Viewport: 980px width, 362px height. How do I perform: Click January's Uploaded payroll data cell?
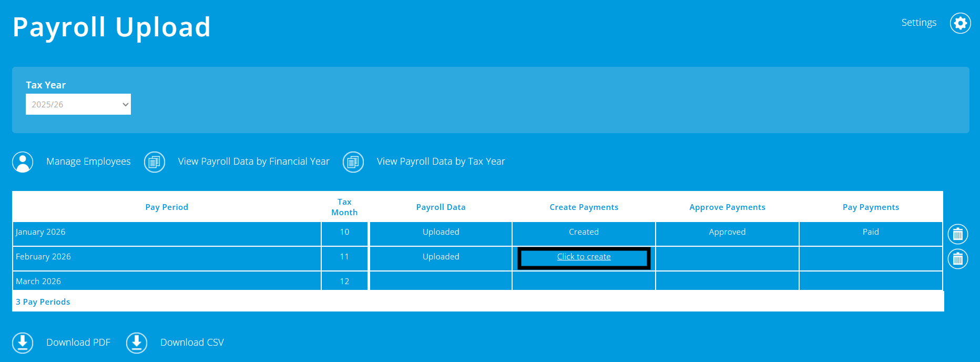pyautogui.click(x=441, y=234)
